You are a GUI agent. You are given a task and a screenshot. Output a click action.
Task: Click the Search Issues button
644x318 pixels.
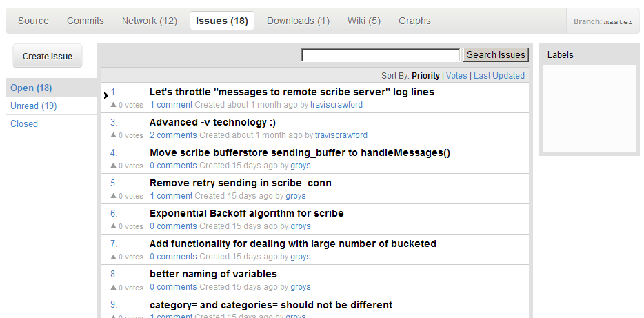point(496,54)
